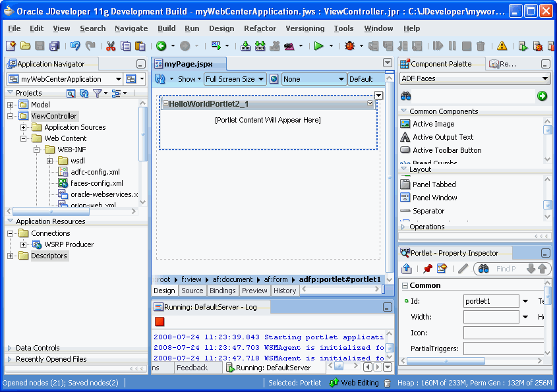Click the Projects tree horizontal scrollbar
Screen dimensions: 557x392
click(x=51, y=211)
